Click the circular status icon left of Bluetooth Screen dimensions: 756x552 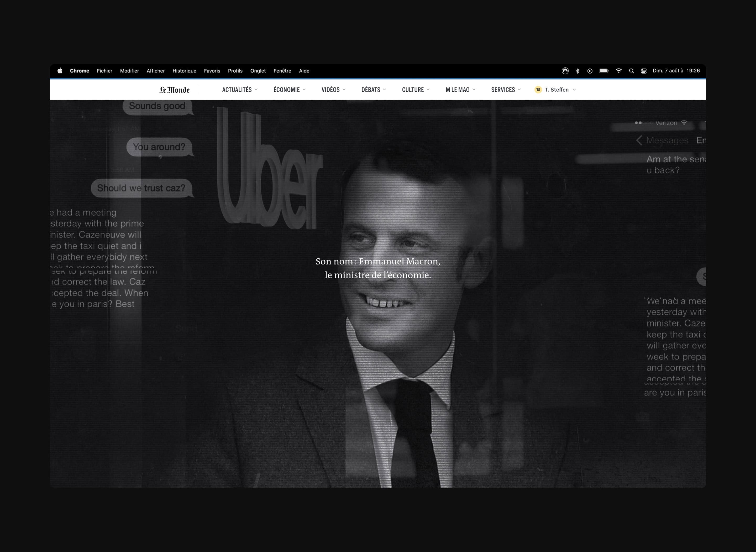coord(565,71)
